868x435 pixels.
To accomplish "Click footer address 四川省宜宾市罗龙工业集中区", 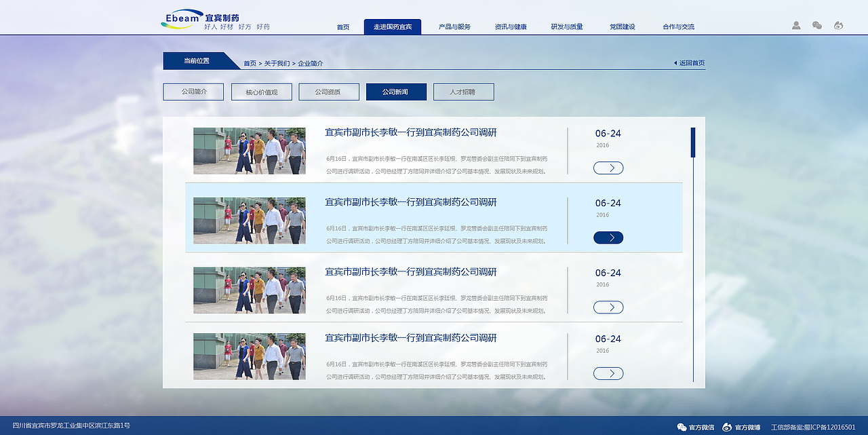I will tap(71, 425).
